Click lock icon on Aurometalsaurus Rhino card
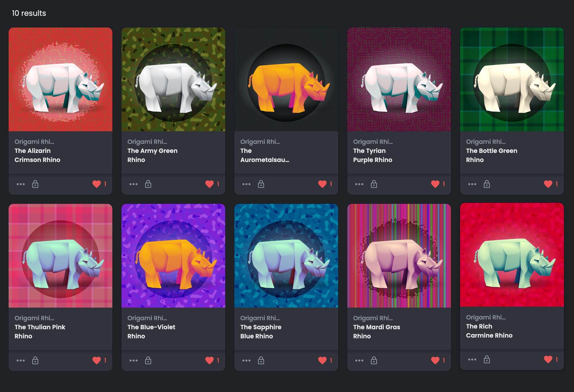 (261, 184)
